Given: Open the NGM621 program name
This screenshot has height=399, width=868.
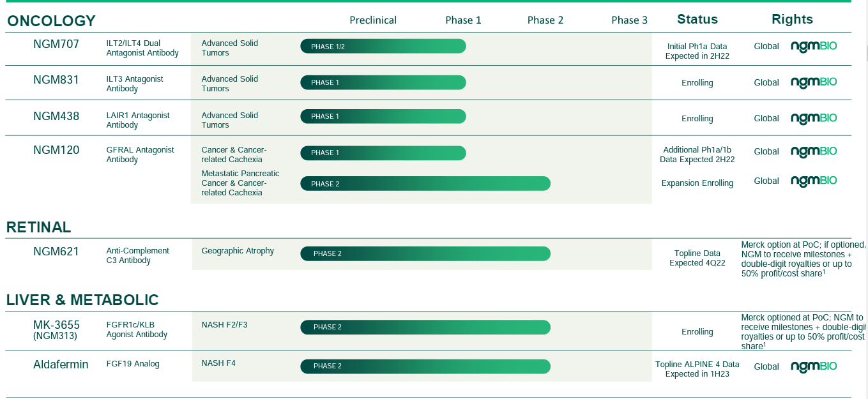Looking at the screenshot, I should click(56, 252).
